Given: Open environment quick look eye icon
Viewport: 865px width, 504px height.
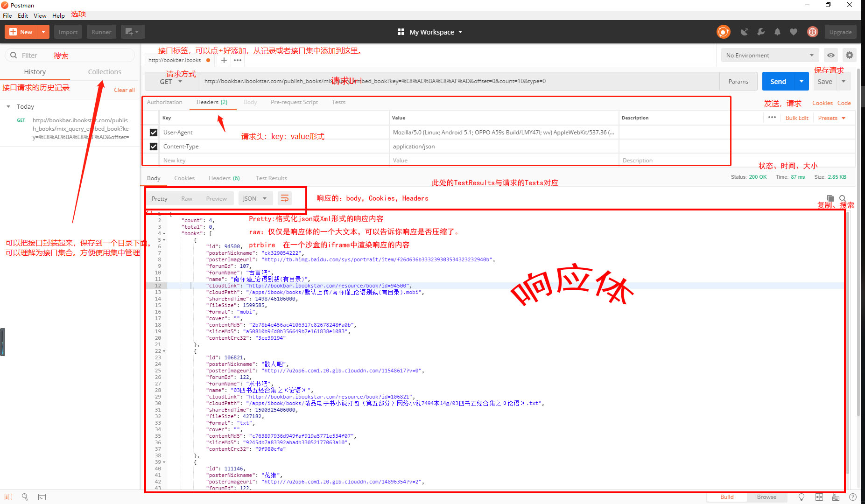Looking at the screenshot, I should (x=831, y=55).
